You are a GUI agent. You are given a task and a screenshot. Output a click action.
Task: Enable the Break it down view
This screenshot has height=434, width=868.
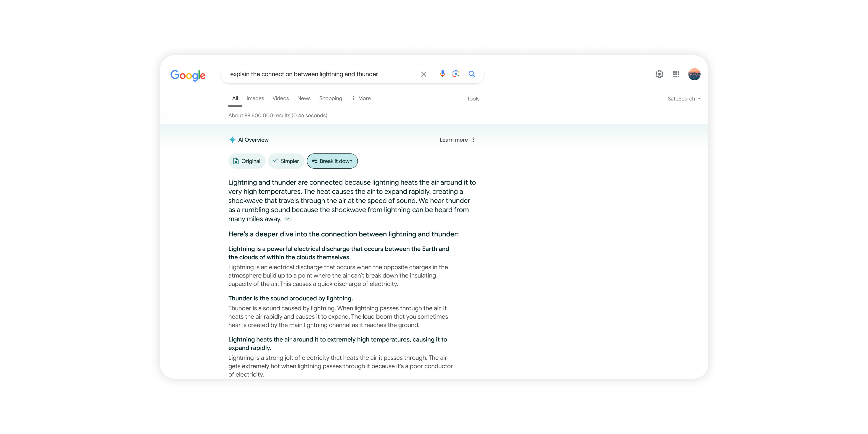332,161
